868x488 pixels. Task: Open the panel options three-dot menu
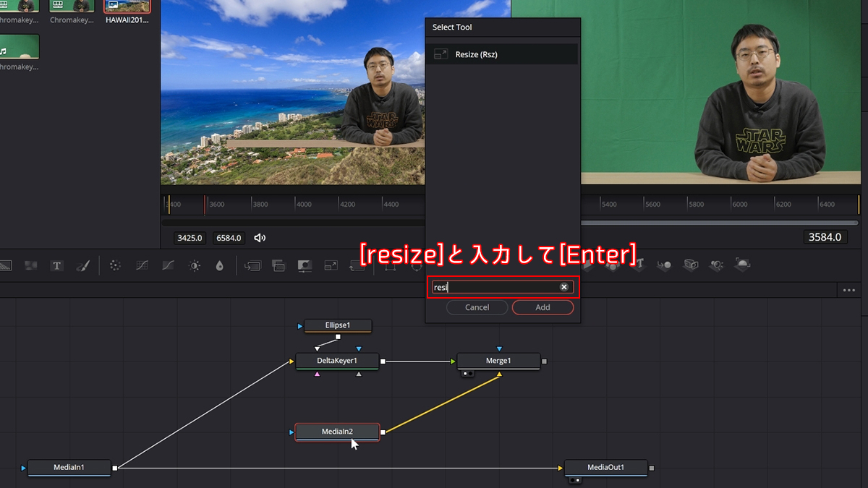point(849,290)
